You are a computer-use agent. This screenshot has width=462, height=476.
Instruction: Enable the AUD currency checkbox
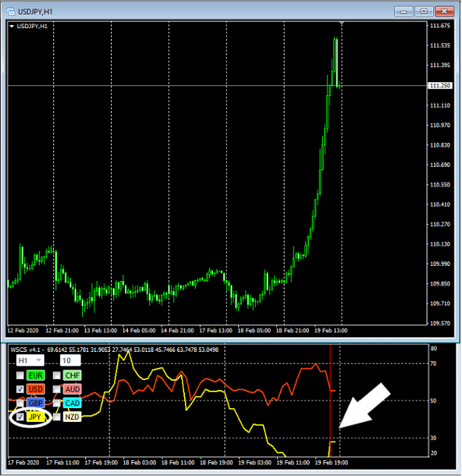click(x=57, y=389)
